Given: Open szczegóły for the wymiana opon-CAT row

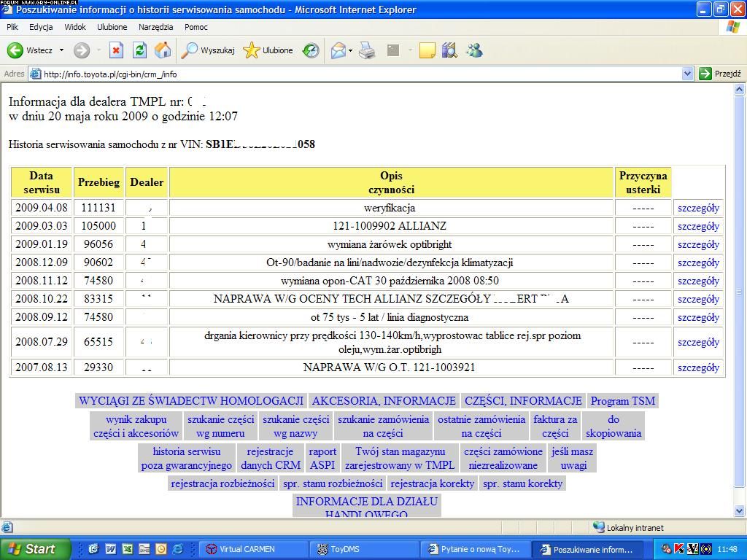Looking at the screenshot, I should [698, 281].
